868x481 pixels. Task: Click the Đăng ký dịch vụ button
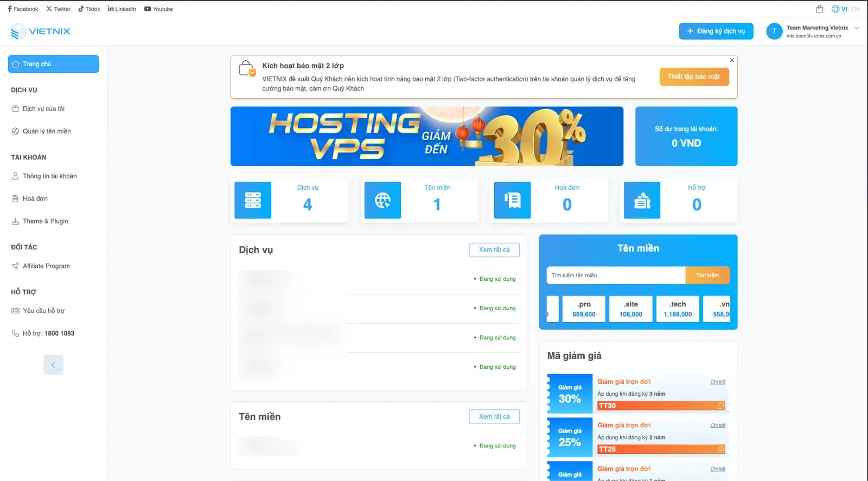point(716,31)
